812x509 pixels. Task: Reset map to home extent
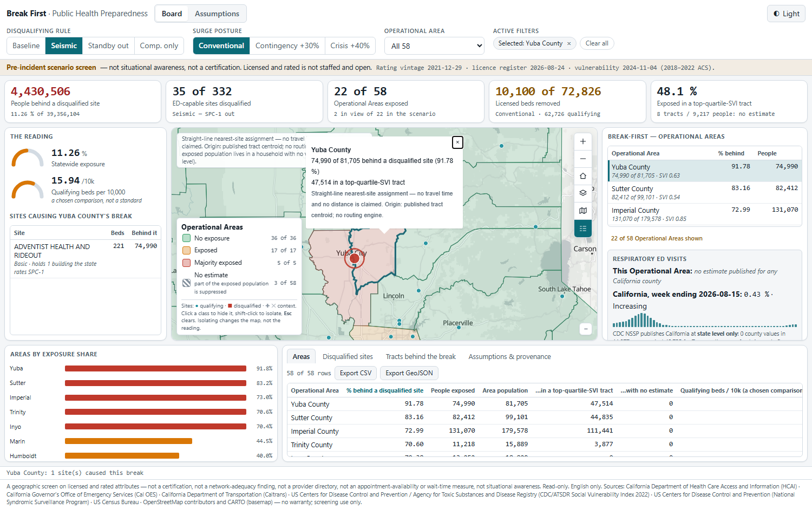coord(583,176)
